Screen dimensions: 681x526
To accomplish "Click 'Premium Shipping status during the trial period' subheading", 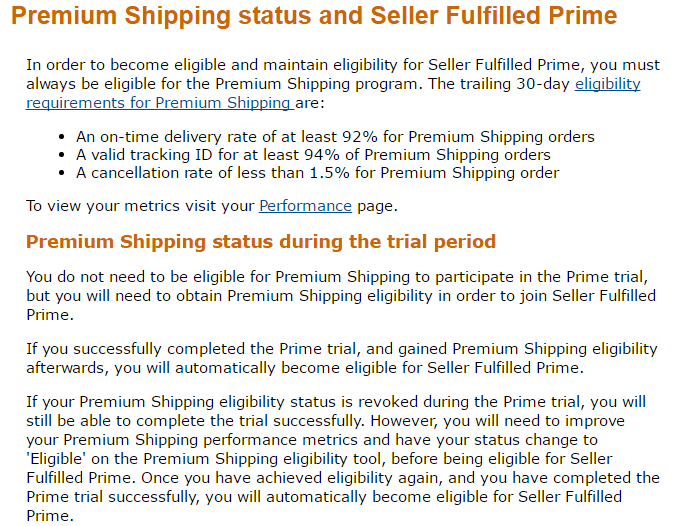I will coord(261,241).
